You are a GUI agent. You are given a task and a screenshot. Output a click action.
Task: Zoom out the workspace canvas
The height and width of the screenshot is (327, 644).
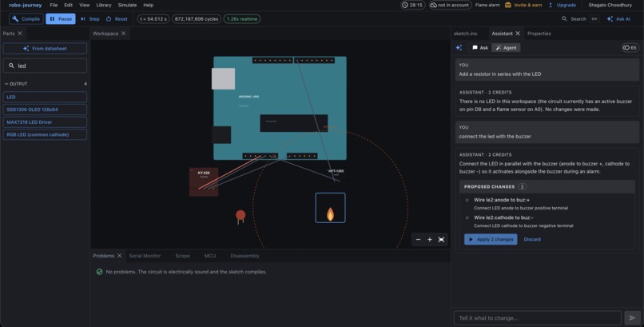pos(418,240)
